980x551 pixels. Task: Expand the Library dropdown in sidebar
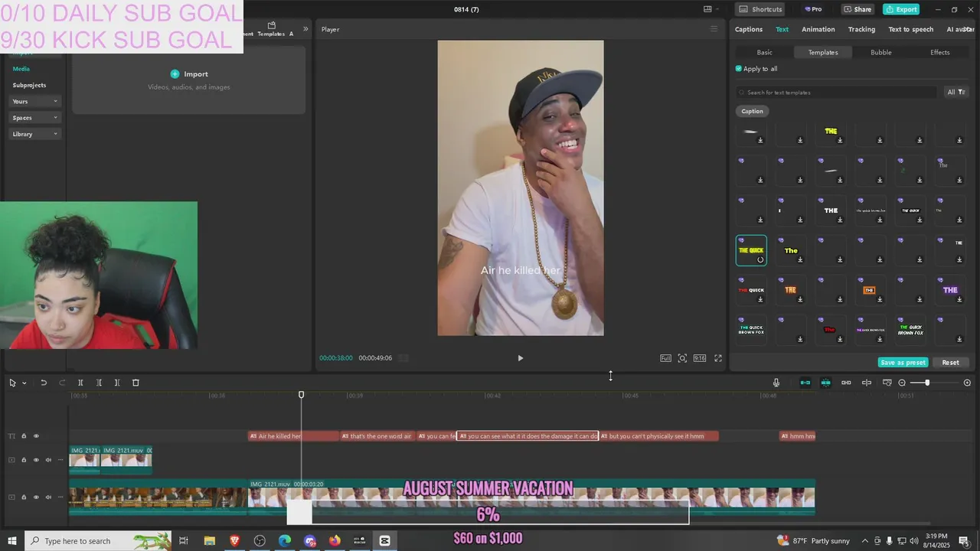point(35,134)
